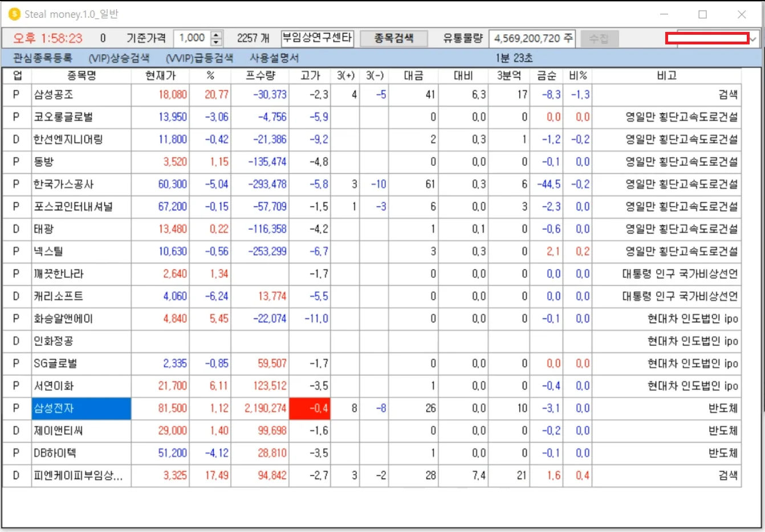This screenshot has width=765, height=532.
Task: Decrease the 기준가격 value with down arrow
Action: click(216, 42)
